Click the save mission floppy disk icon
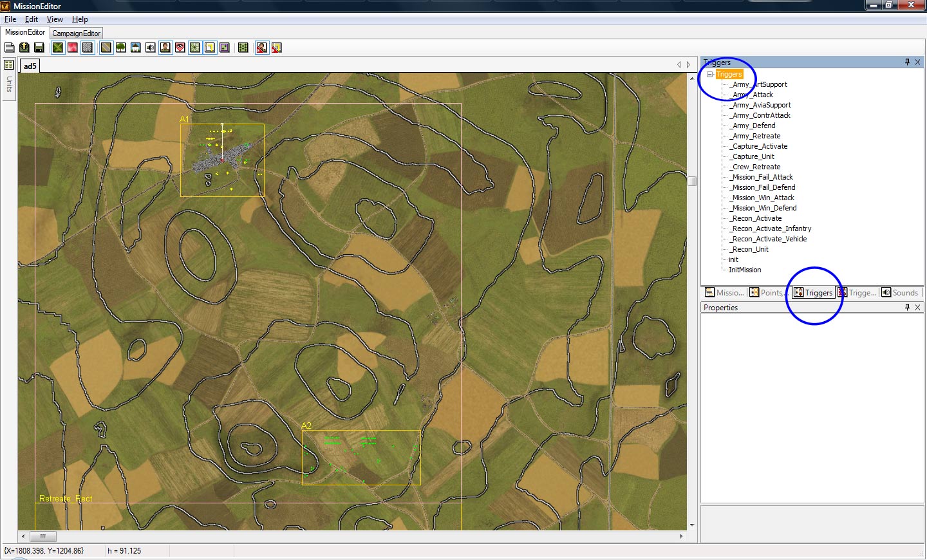 39,48
